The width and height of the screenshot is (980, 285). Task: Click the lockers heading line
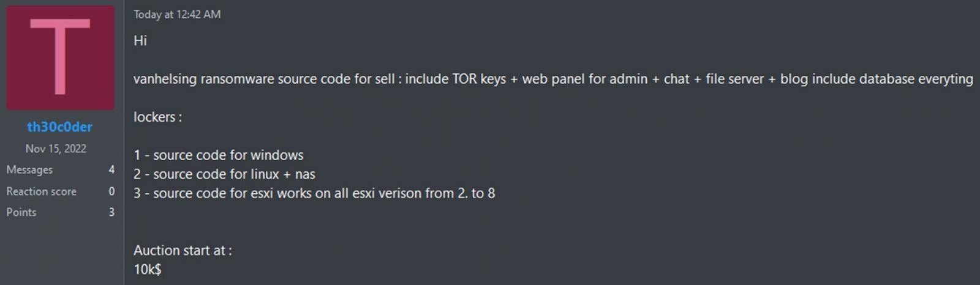pos(157,117)
